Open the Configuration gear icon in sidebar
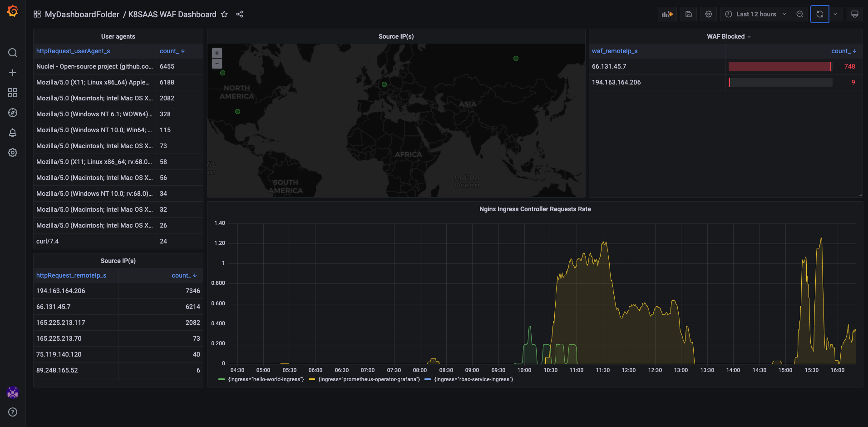Image resolution: width=868 pixels, height=427 pixels. click(13, 153)
